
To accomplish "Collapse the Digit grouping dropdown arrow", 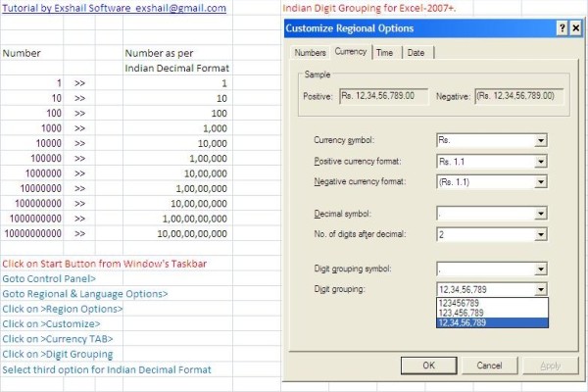I will 540,290.
